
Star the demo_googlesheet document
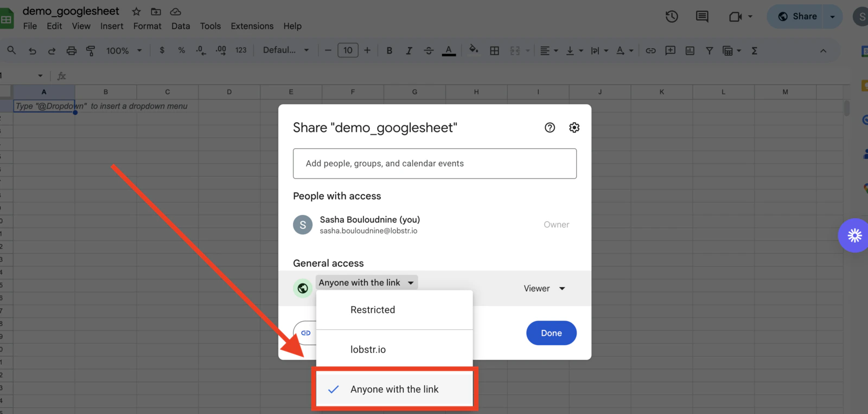coord(136,11)
